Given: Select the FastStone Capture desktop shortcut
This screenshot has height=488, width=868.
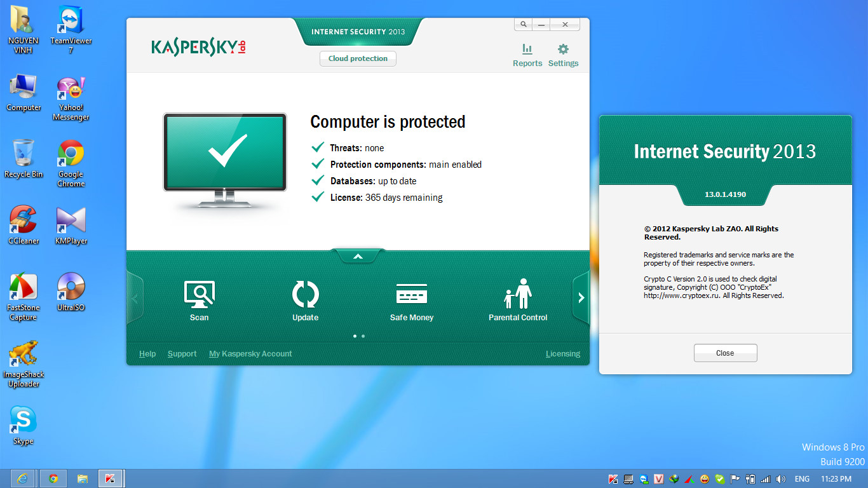Looking at the screenshot, I should [x=24, y=297].
